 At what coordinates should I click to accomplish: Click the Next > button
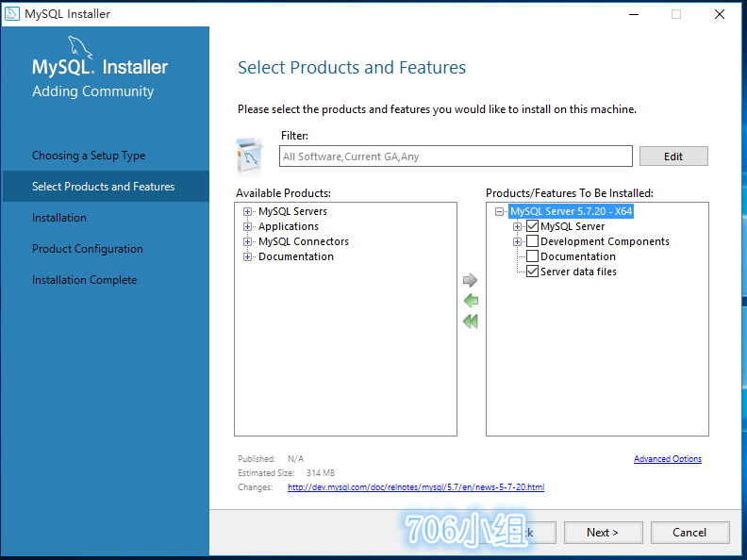click(603, 533)
